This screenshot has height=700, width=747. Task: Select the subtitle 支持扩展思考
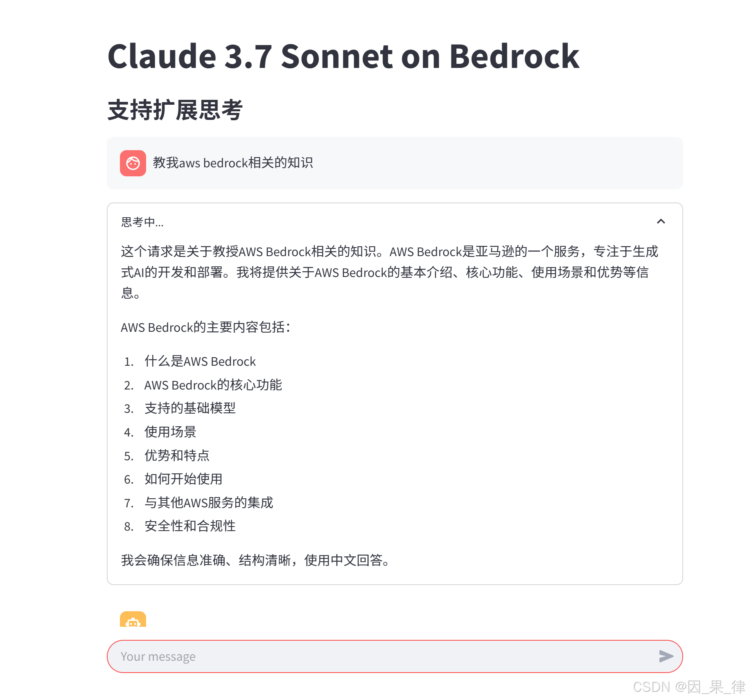[174, 110]
